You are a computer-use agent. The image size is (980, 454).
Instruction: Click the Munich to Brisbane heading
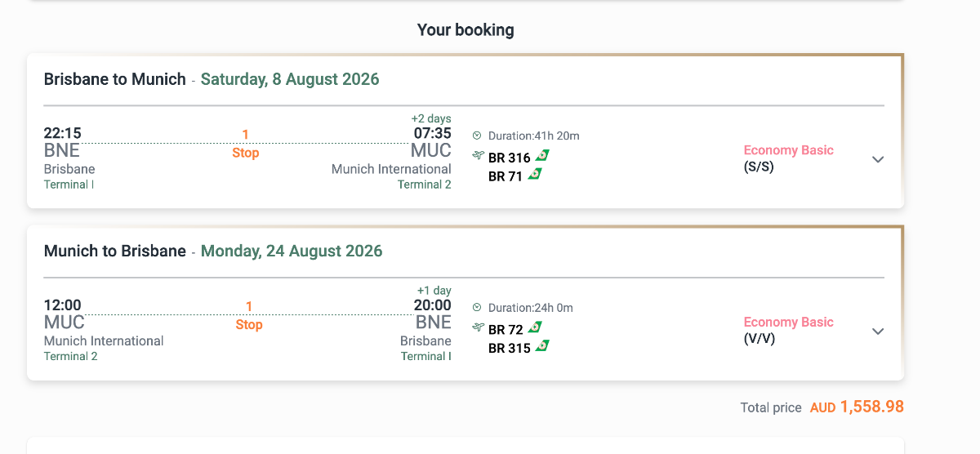pyautogui.click(x=115, y=251)
